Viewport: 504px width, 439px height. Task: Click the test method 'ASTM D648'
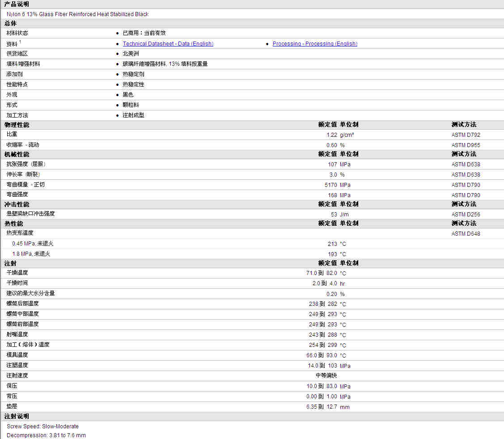click(466, 234)
